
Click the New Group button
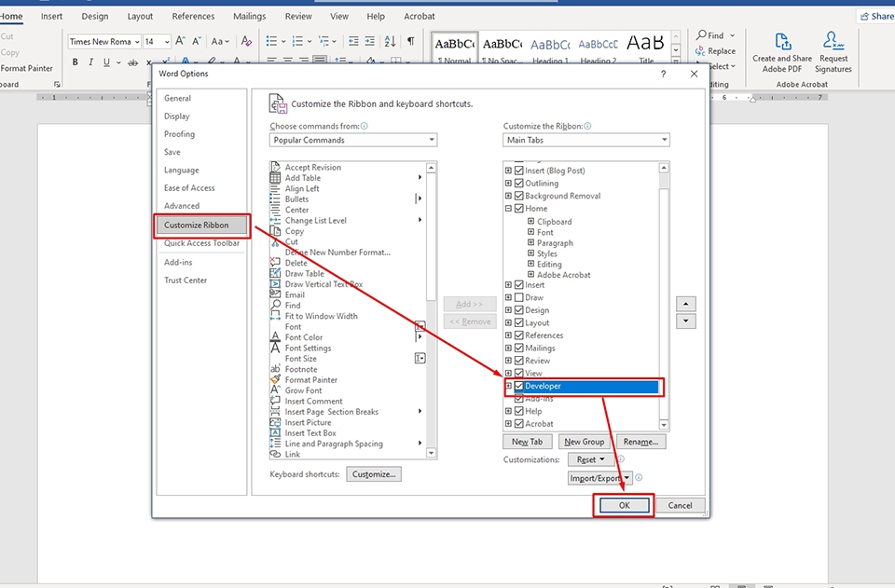(x=584, y=442)
